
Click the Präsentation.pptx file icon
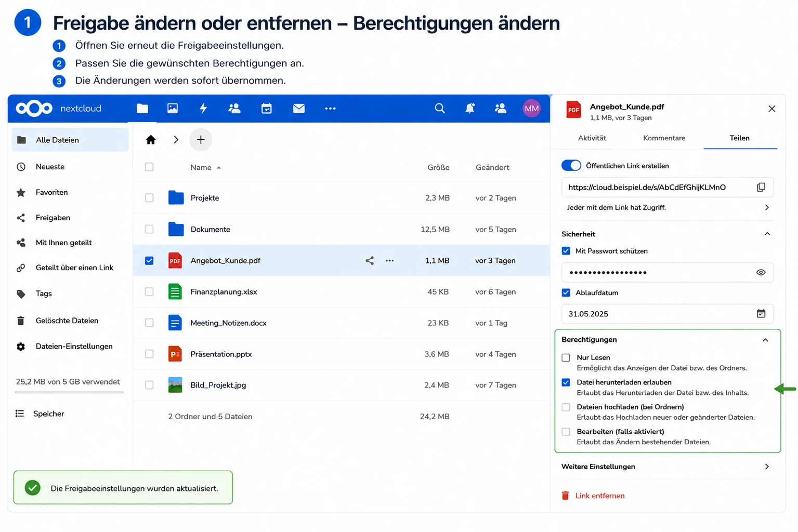coord(175,354)
